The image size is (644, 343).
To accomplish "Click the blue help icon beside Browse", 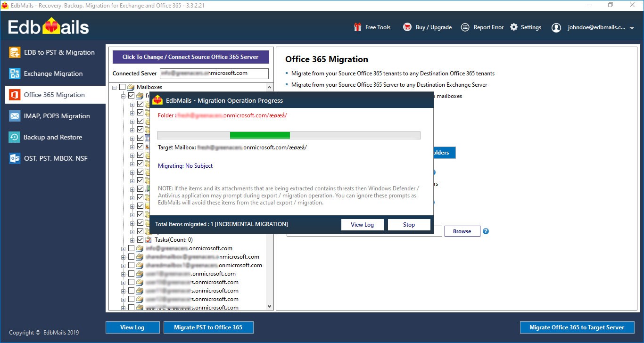I will [486, 231].
